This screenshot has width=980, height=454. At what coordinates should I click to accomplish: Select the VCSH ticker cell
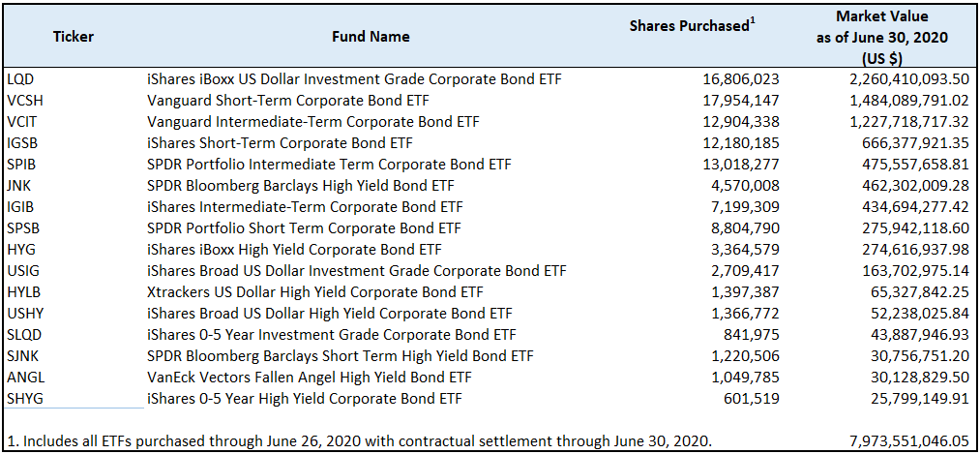(24, 100)
